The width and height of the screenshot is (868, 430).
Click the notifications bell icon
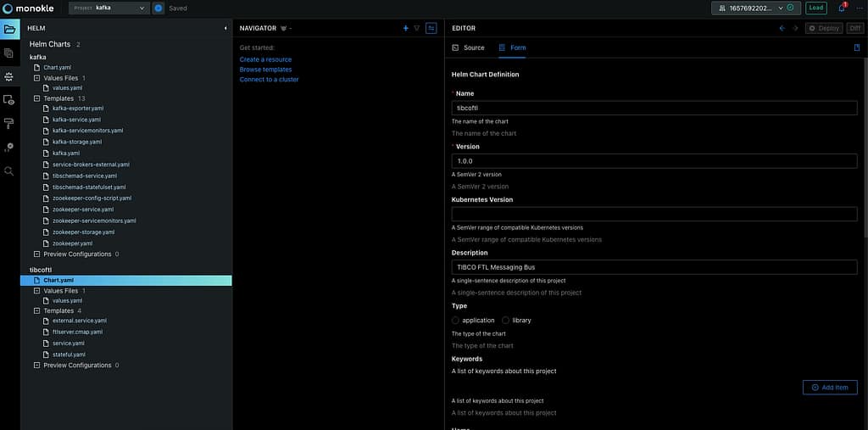pos(842,8)
